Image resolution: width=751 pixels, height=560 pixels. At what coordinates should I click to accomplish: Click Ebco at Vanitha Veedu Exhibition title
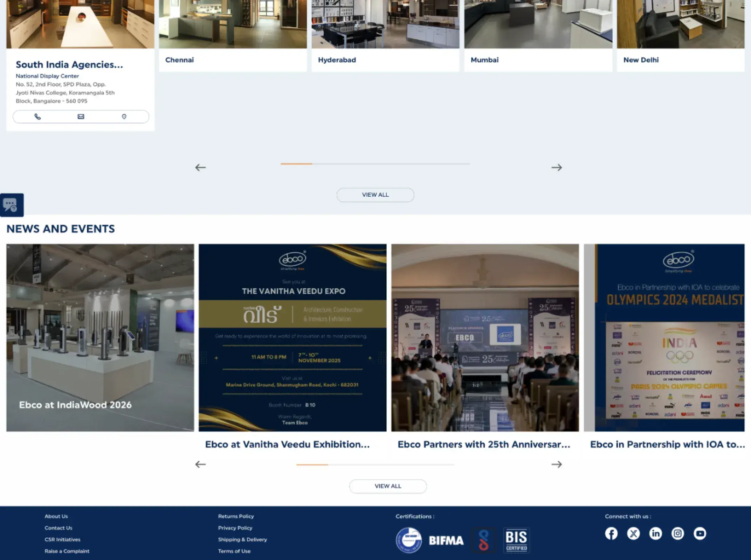[287, 444]
